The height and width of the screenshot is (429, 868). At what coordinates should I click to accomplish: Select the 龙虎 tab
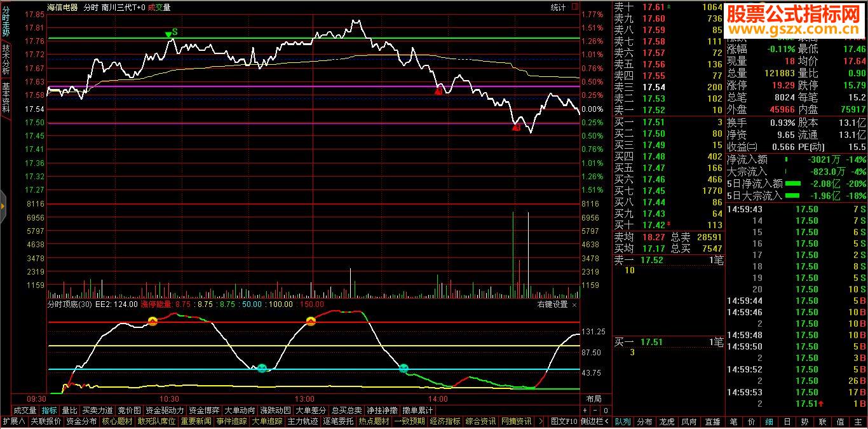tap(667, 421)
